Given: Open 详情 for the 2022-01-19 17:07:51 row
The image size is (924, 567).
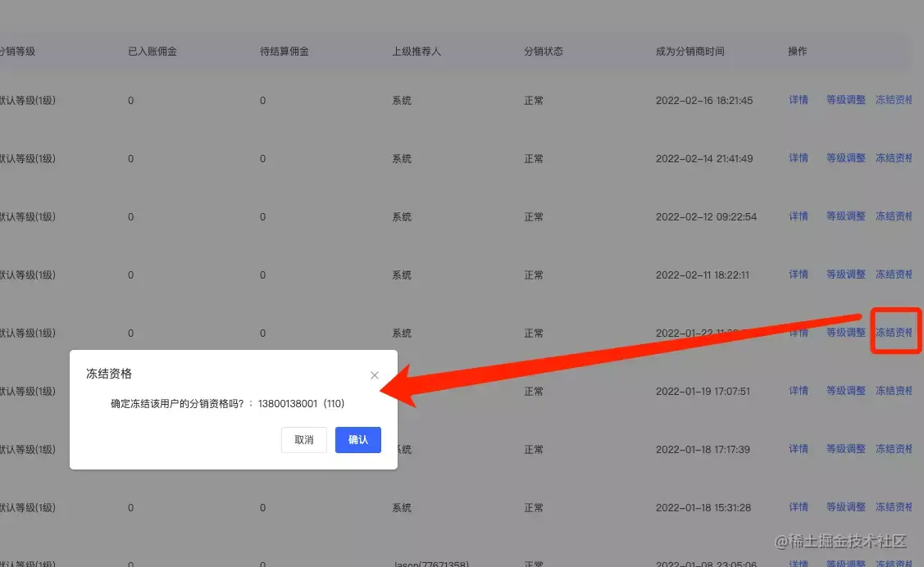Looking at the screenshot, I should point(799,391).
